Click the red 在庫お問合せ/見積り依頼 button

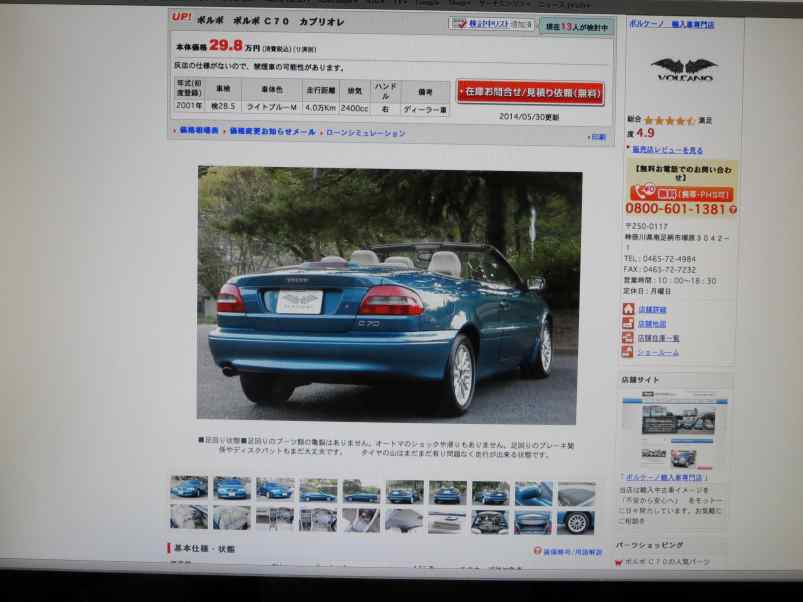pyautogui.click(x=531, y=93)
